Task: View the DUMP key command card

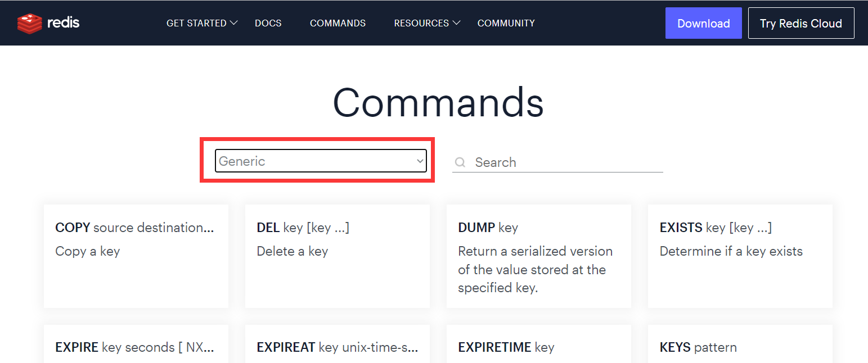Action: click(x=538, y=256)
